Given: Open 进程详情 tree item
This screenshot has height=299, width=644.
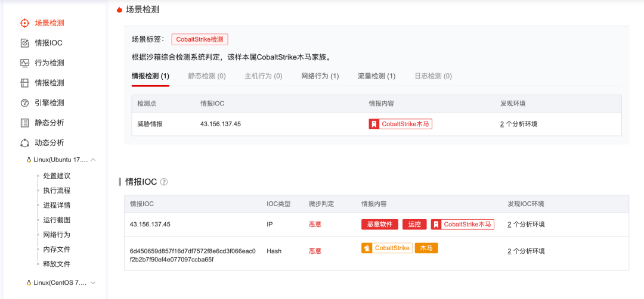Looking at the screenshot, I should 57,205.
